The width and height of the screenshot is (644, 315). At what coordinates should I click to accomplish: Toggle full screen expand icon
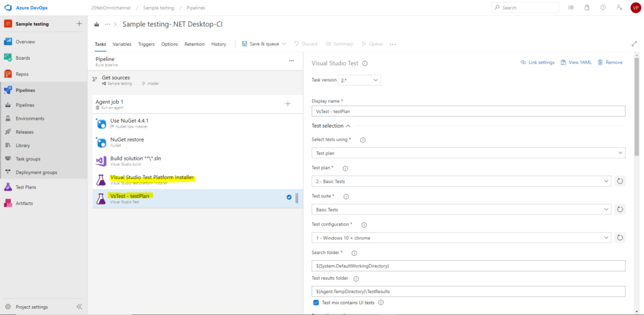click(635, 44)
